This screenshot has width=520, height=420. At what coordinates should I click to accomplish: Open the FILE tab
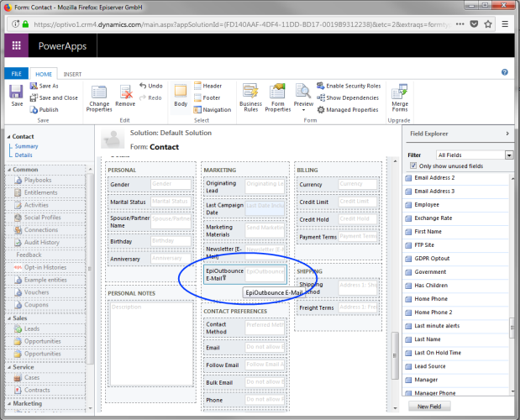point(16,75)
